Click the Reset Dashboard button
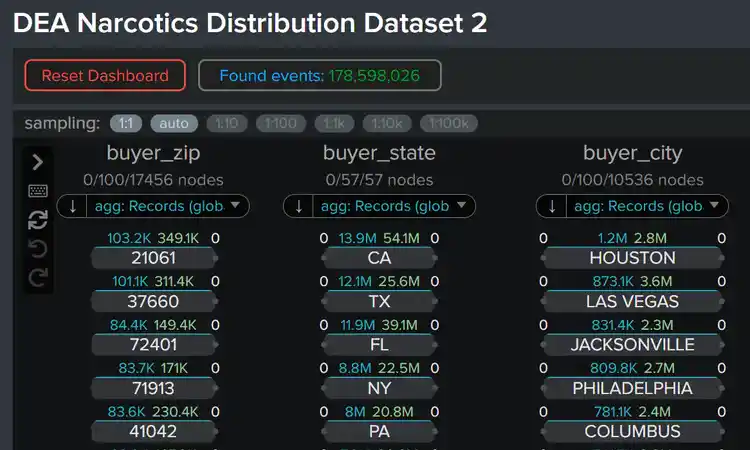 point(105,76)
